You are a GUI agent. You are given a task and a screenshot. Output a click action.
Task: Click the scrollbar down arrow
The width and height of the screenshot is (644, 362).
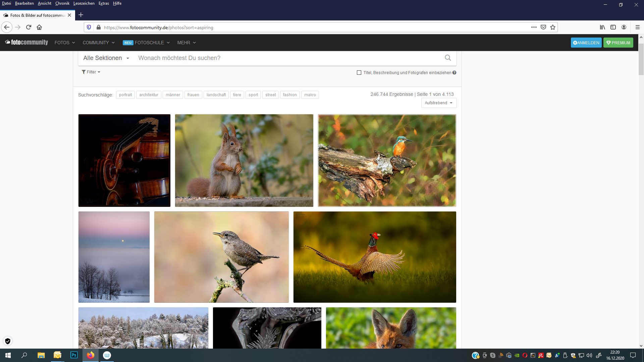coord(641,346)
